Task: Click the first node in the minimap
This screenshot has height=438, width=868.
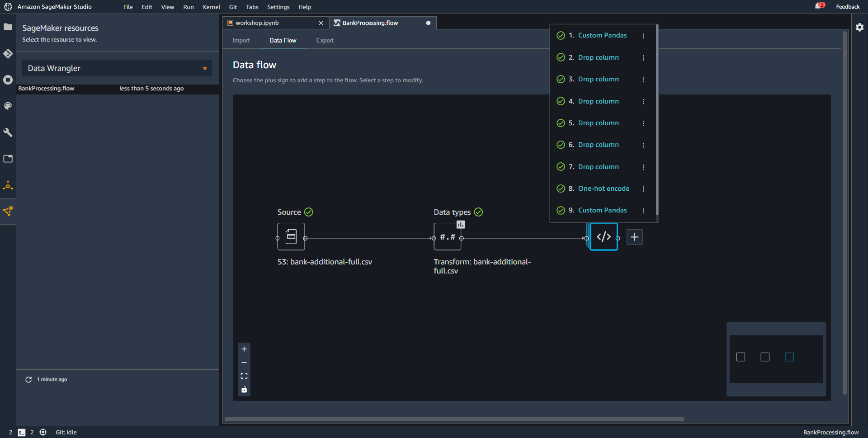Action: [x=741, y=357]
